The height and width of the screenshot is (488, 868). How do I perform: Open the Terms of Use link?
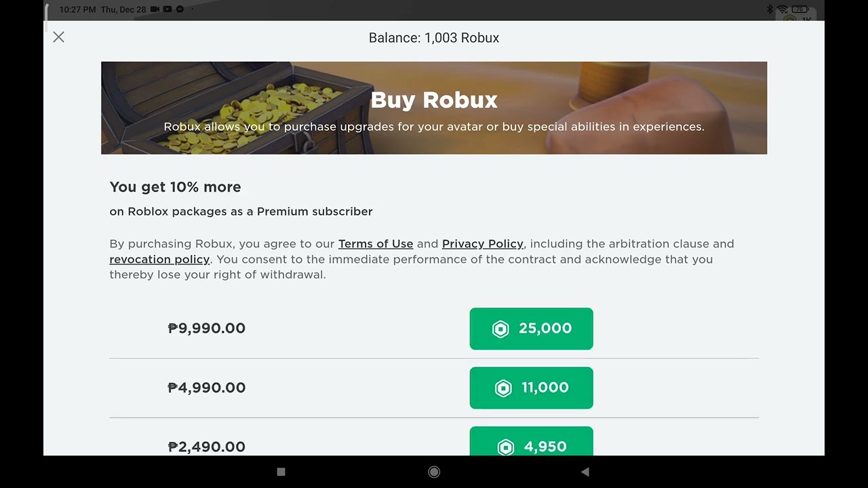376,244
